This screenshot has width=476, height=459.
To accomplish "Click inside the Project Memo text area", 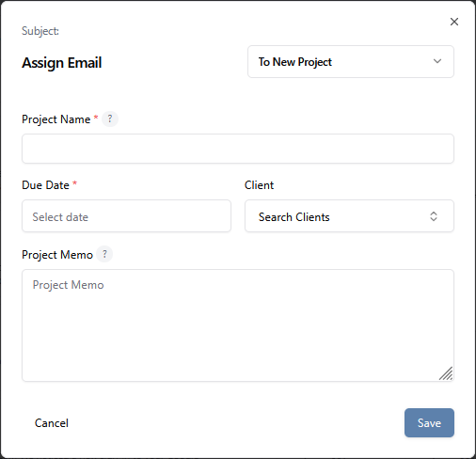I will [x=238, y=325].
